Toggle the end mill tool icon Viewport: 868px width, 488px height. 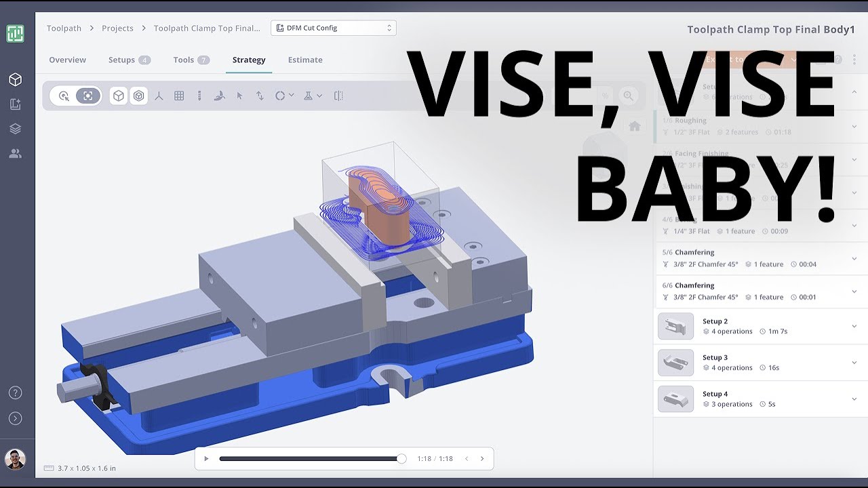(x=199, y=96)
